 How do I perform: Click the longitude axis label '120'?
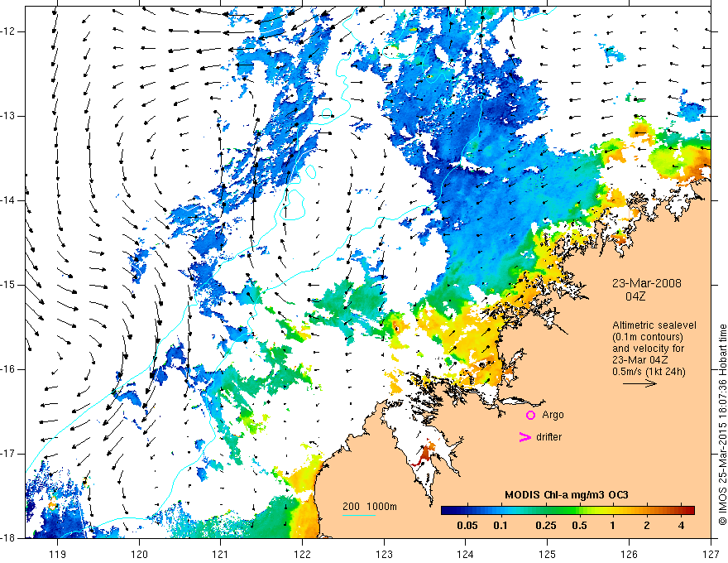pos(139,554)
